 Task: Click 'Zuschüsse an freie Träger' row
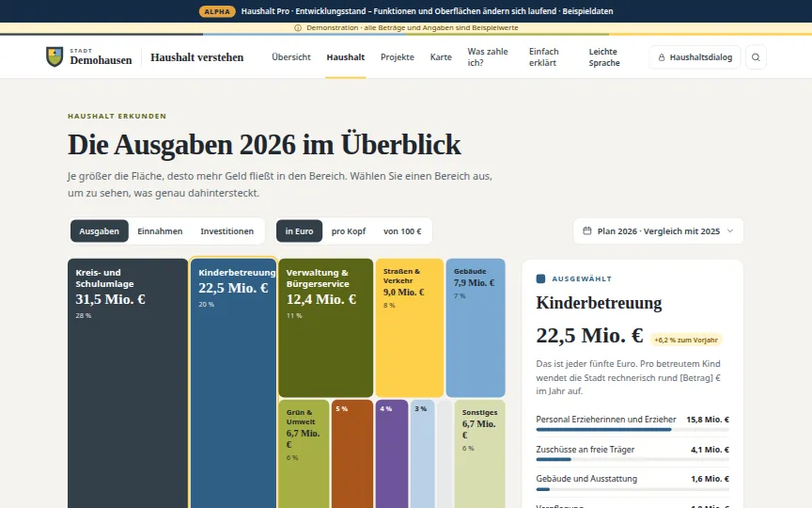coord(632,452)
